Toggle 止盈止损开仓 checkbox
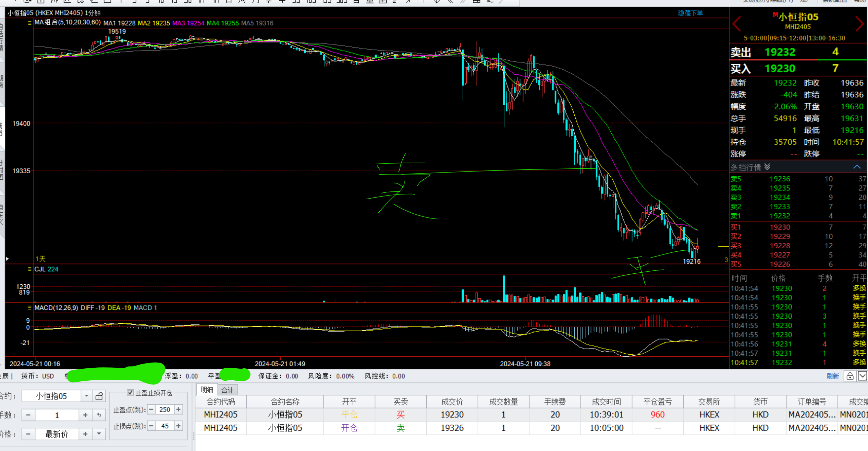The image size is (868, 451). pyautogui.click(x=130, y=392)
